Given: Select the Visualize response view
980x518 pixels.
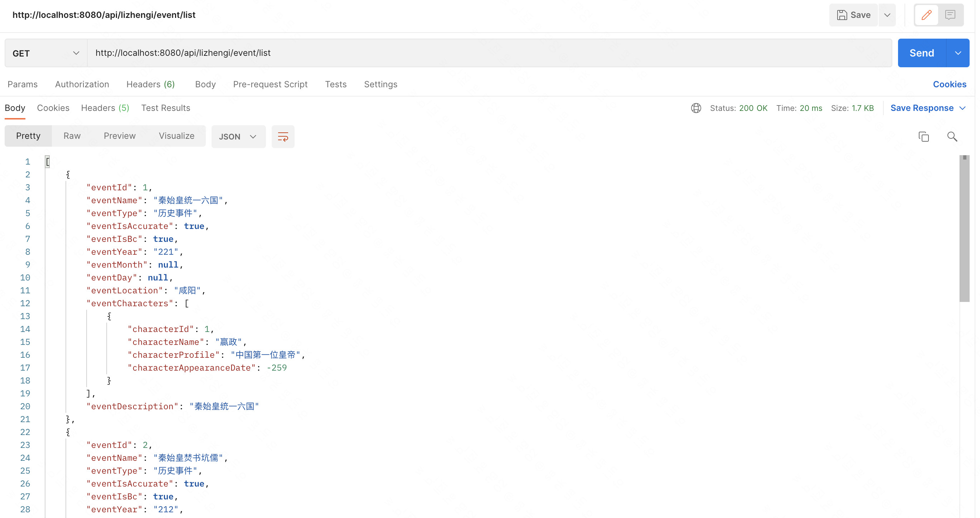Looking at the screenshot, I should [x=176, y=136].
